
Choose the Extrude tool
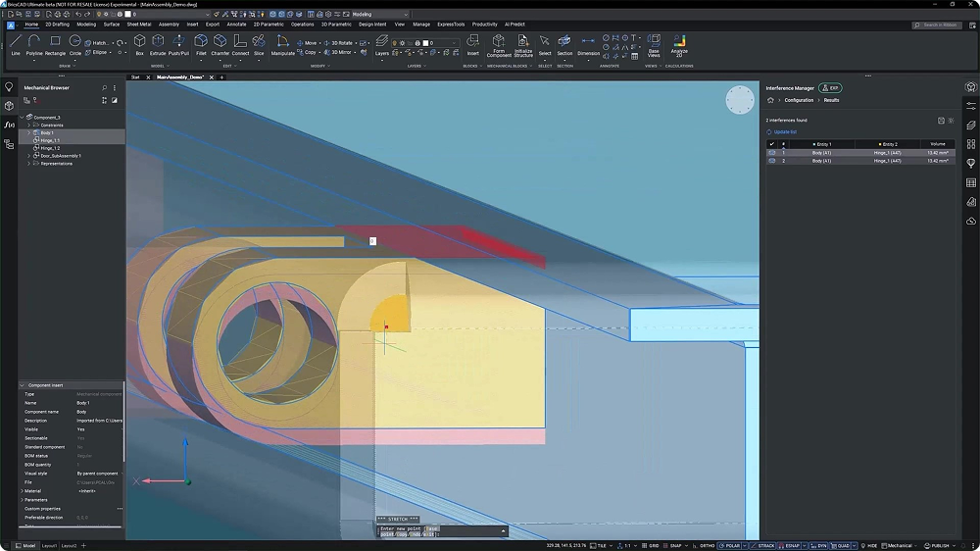click(158, 45)
